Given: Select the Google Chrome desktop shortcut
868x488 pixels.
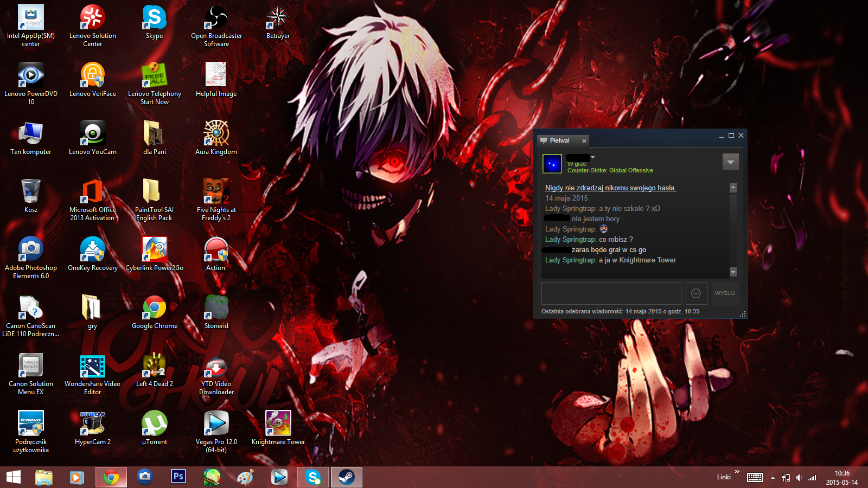Looking at the screenshot, I should (155, 312).
